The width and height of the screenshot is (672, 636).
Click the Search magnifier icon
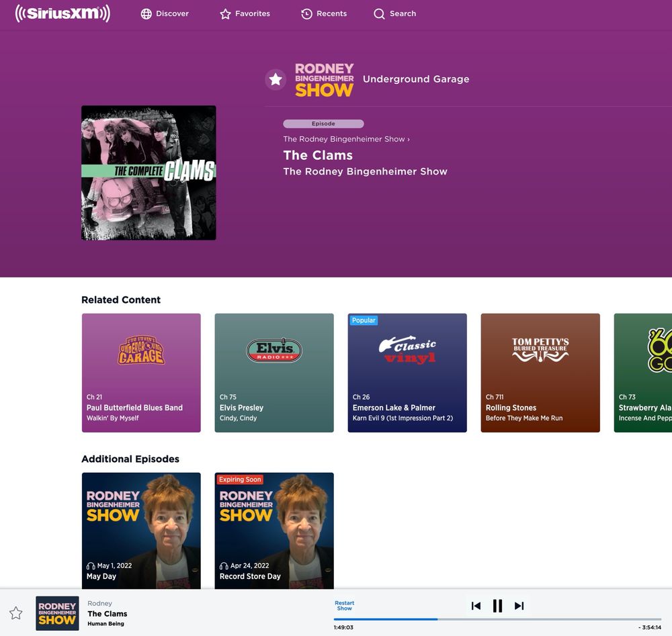point(379,13)
